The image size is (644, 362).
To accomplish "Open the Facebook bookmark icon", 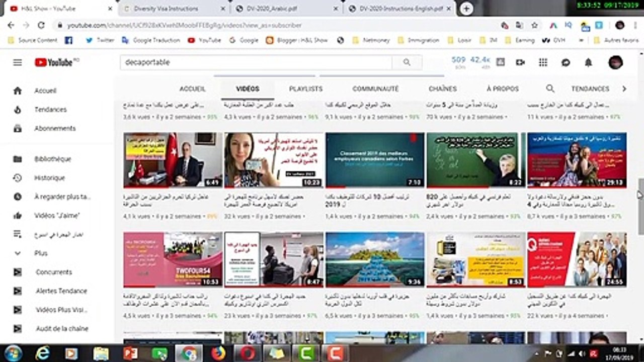I will tap(68, 40).
